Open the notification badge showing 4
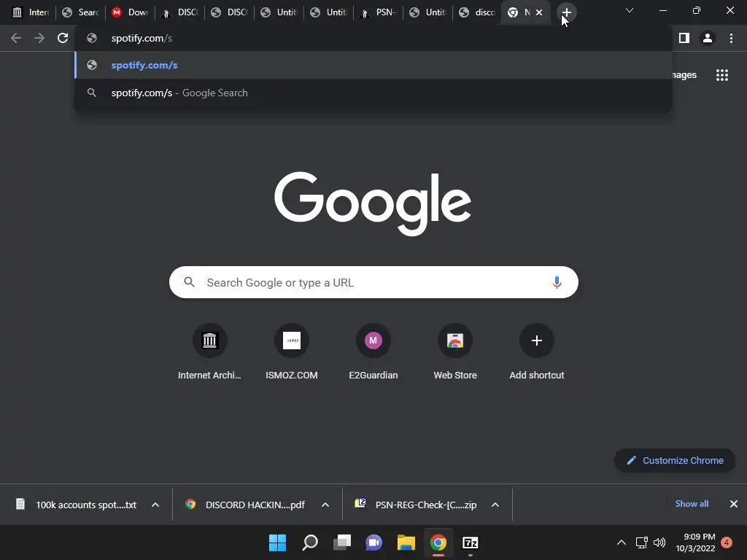 (727, 542)
